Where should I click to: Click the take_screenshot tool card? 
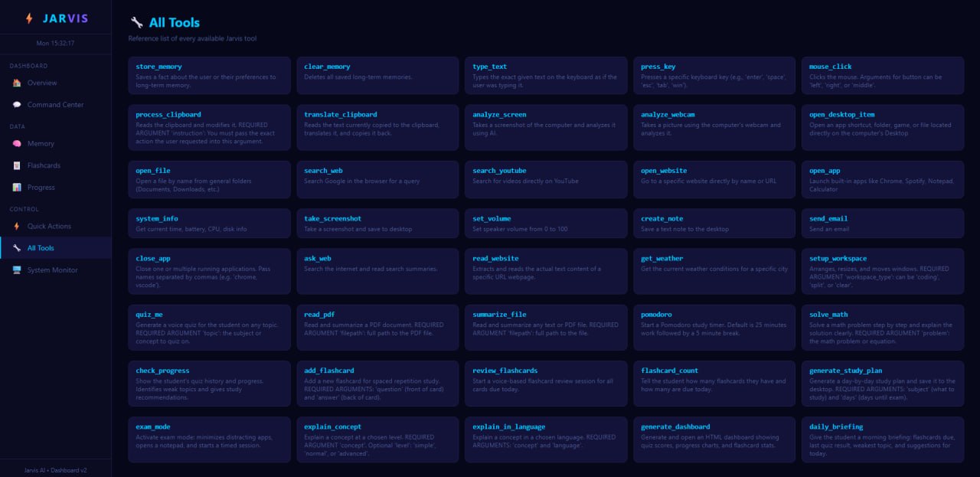378,224
